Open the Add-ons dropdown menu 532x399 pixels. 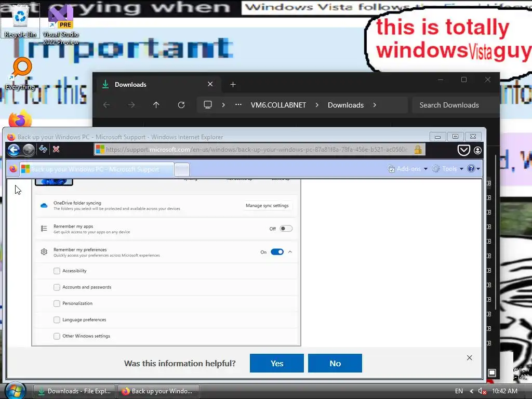(x=407, y=169)
